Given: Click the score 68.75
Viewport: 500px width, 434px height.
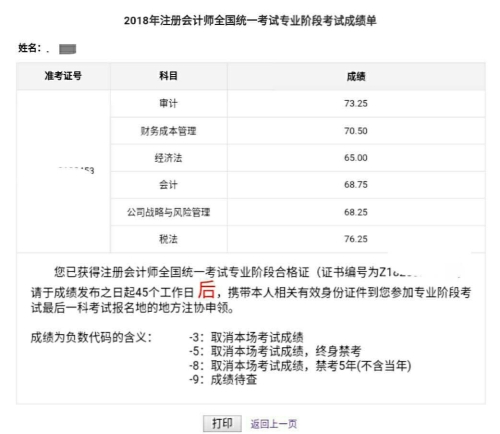Looking at the screenshot, I should coord(356,185).
